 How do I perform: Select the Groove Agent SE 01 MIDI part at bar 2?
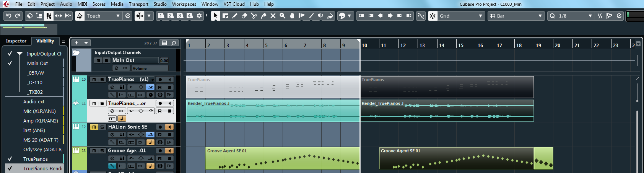pyautogui.click(x=283, y=158)
